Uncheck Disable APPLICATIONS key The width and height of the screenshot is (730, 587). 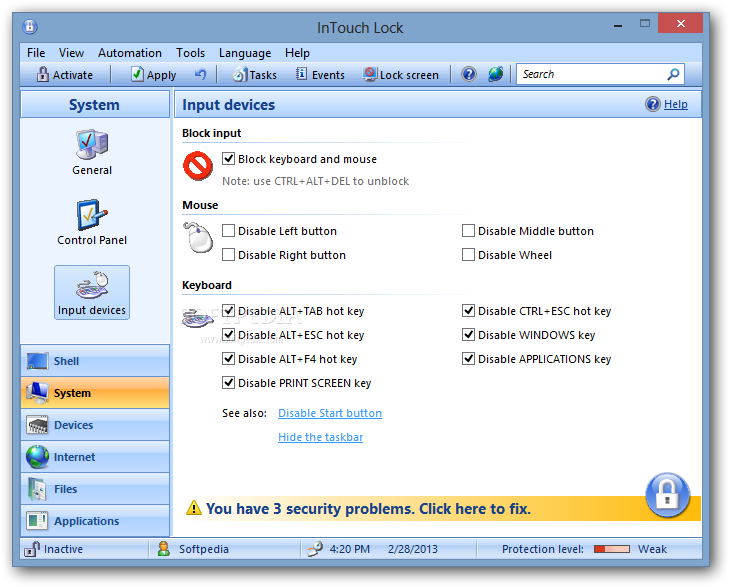point(468,359)
